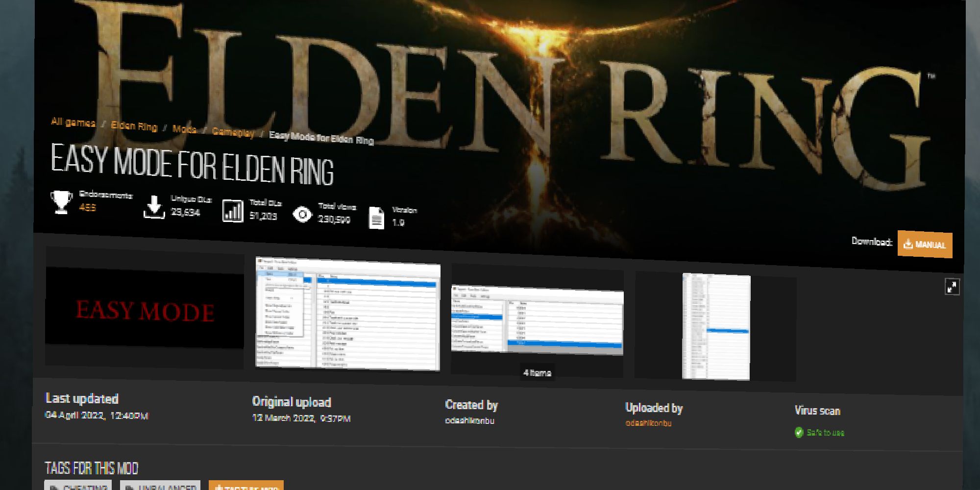The width and height of the screenshot is (980, 490).
Task: Open the second gallery screenshot thumbnail
Action: tap(348, 314)
